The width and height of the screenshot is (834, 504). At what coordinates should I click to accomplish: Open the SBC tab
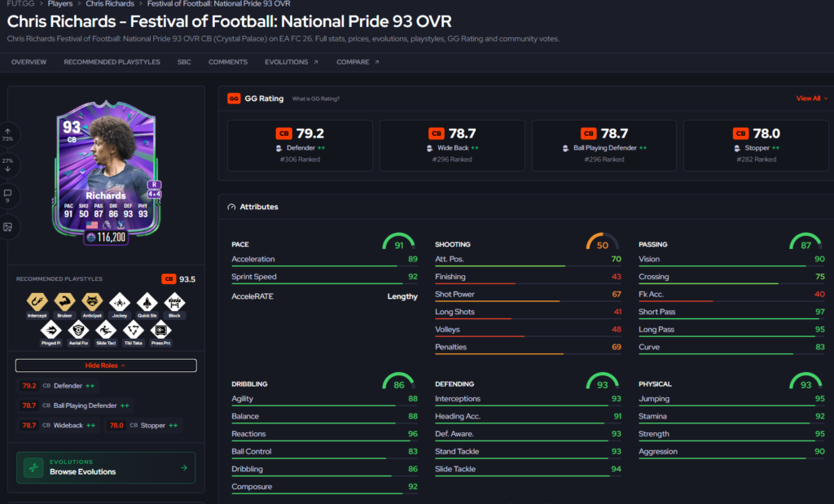[x=184, y=62]
